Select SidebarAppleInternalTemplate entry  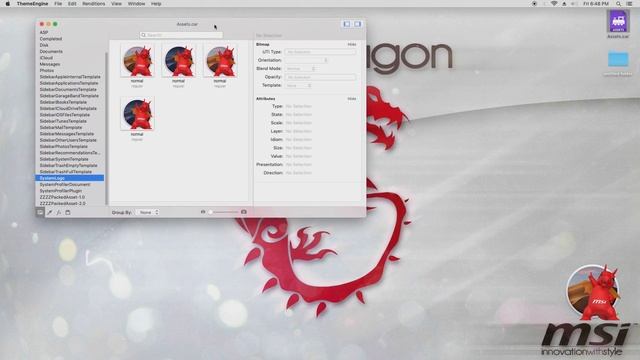point(70,77)
